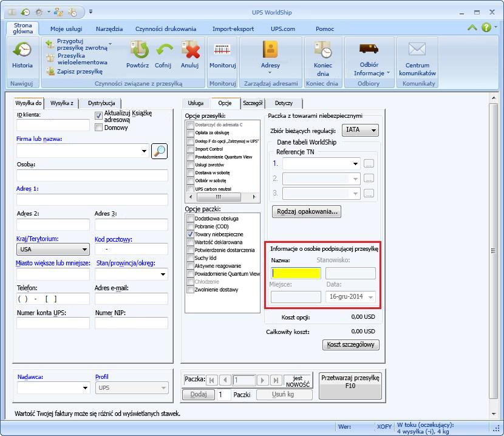Switch to Dystrybucja tab
Screen dimensions: 504x436
click(x=101, y=103)
